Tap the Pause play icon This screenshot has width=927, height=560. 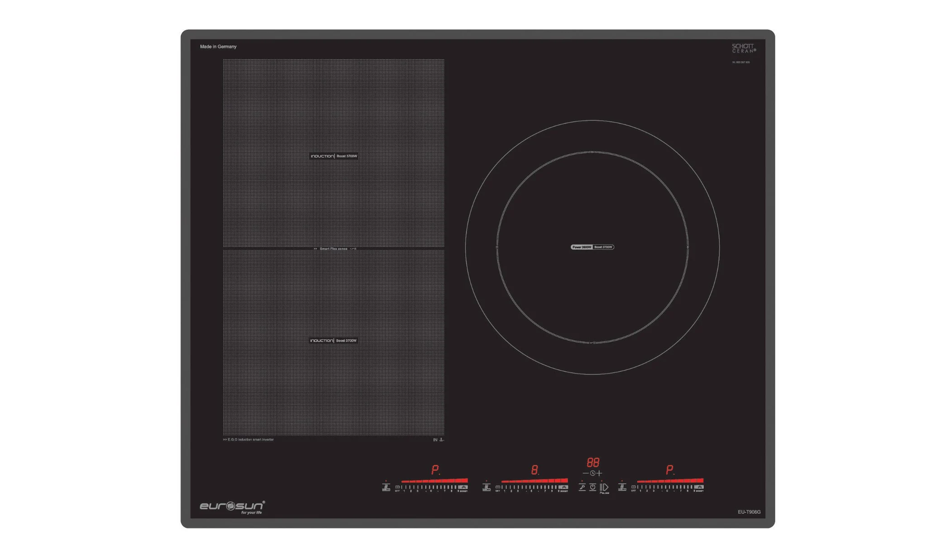click(x=604, y=488)
